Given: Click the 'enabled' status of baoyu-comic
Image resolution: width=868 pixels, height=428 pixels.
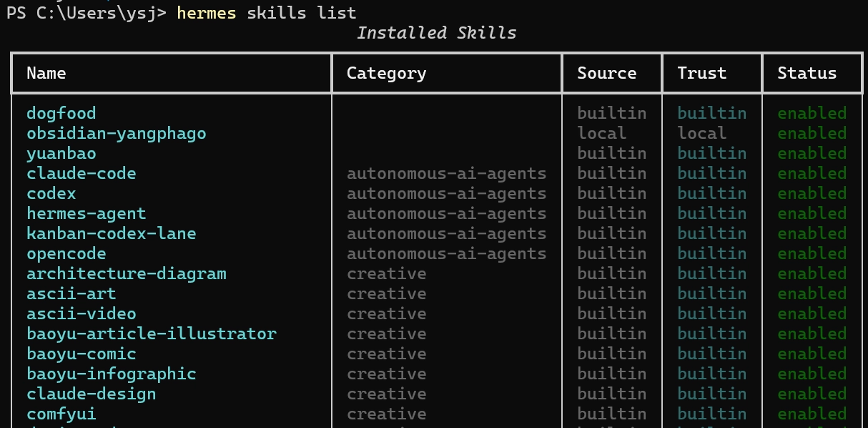Looking at the screenshot, I should (x=812, y=354).
